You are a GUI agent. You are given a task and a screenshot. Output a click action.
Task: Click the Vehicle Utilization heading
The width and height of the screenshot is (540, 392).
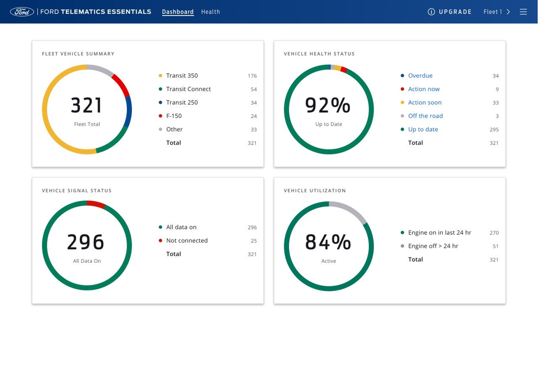pos(315,190)
